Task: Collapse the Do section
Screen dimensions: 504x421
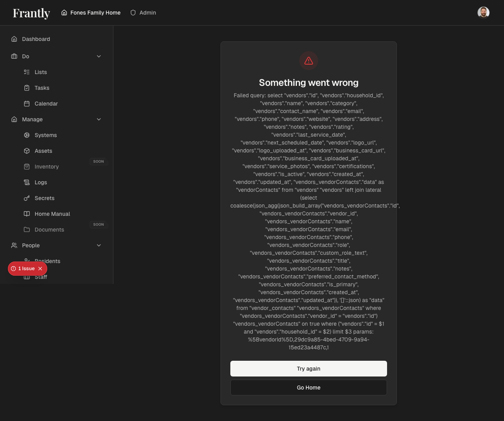Action: [x=99, y=56]
